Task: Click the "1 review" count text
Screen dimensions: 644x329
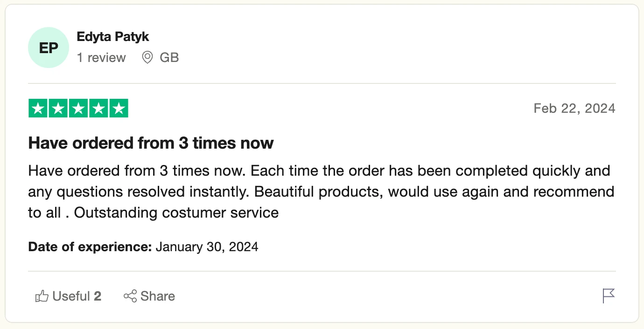Action: [101, 58]
